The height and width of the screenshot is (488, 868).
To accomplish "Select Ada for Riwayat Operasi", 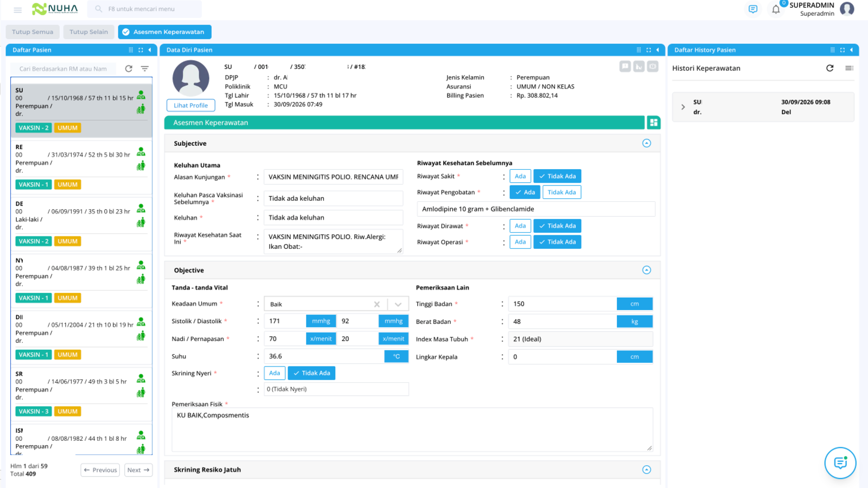I will click(520, 242).
